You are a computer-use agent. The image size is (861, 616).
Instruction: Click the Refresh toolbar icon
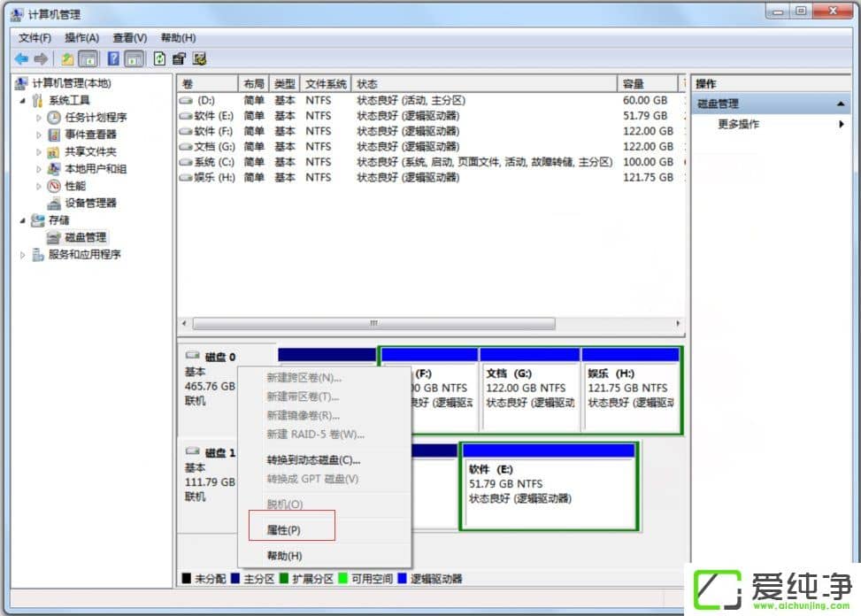tap(159, 59)
